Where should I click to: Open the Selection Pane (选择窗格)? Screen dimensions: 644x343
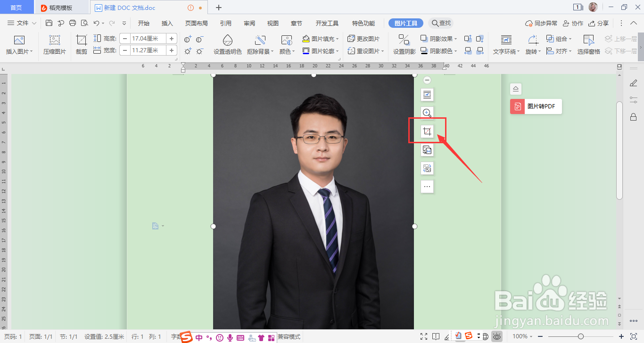[589, 44]
